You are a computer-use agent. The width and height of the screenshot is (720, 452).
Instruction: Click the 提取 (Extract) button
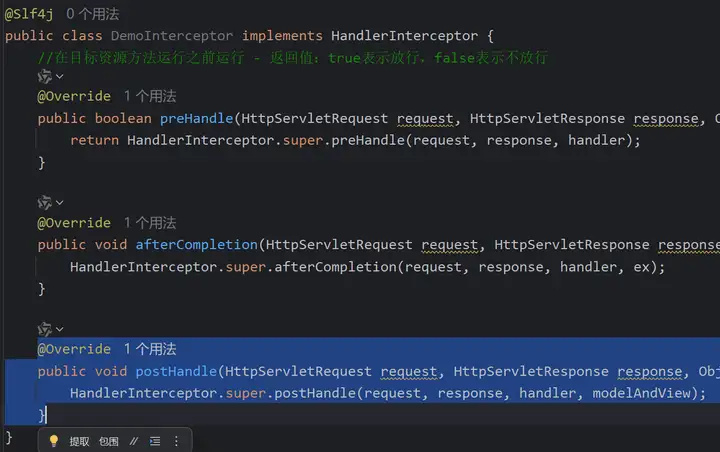79,441
